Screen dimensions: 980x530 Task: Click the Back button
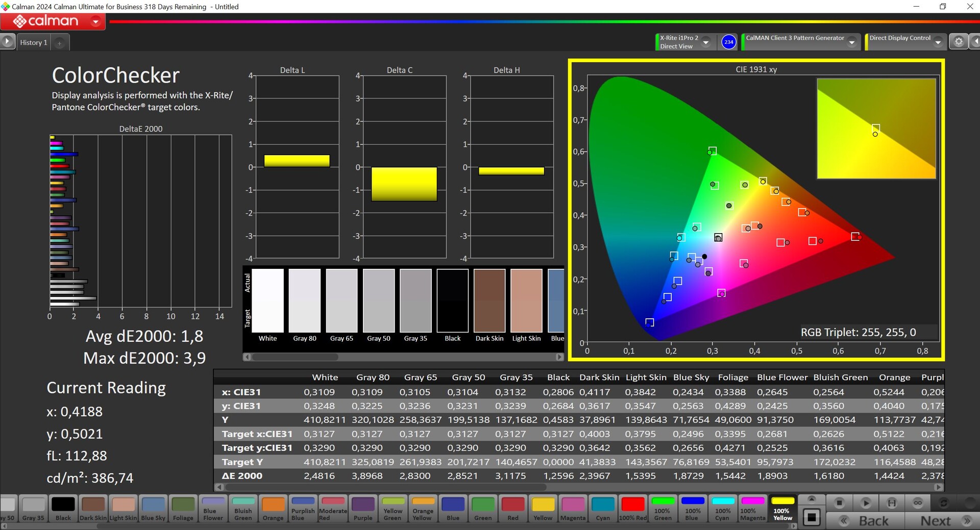click(x=866, y=521)
